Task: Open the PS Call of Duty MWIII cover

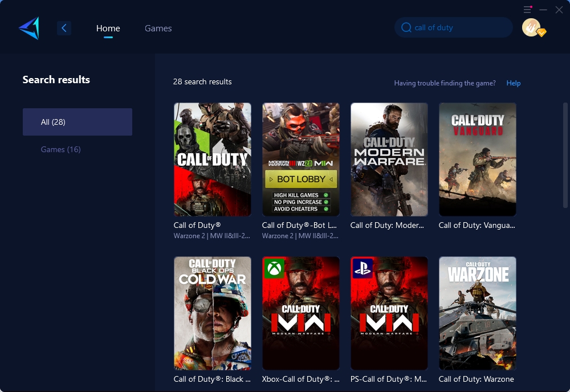Action: (389, 313)
